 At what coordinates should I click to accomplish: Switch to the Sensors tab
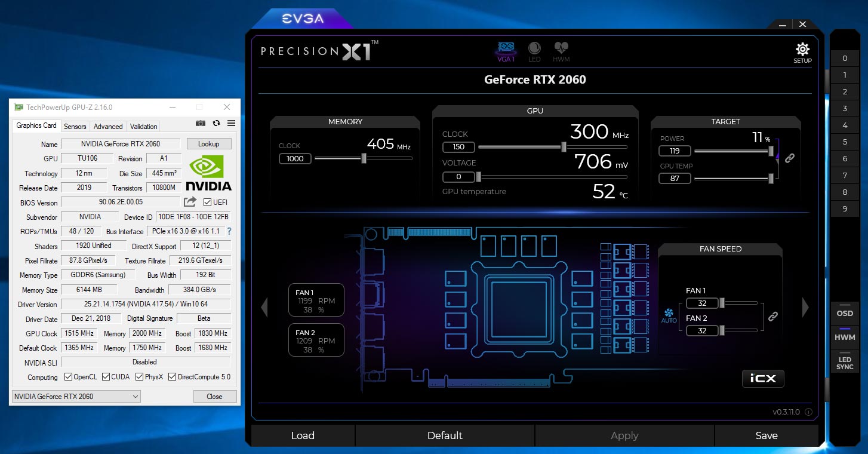tap(75, 126)
